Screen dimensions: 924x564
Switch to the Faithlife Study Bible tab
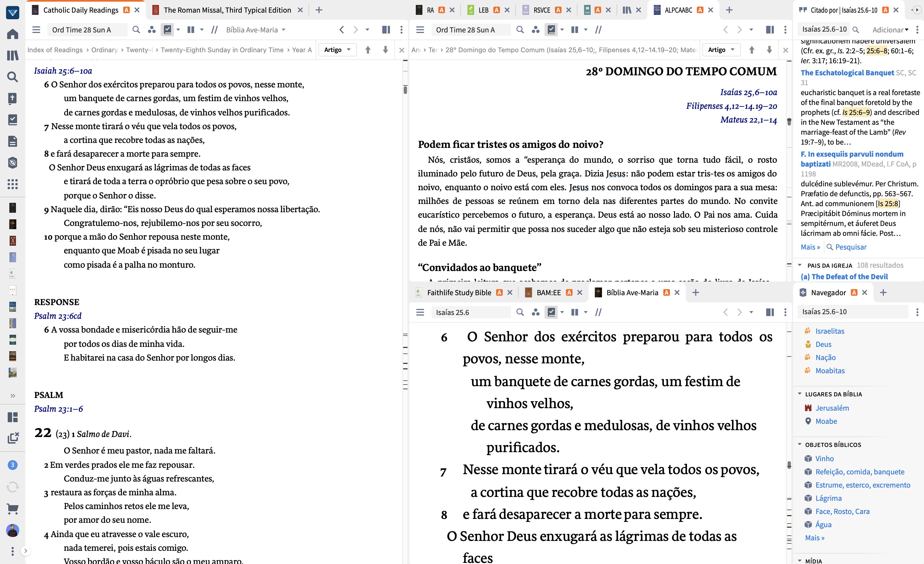click(459, 293)
